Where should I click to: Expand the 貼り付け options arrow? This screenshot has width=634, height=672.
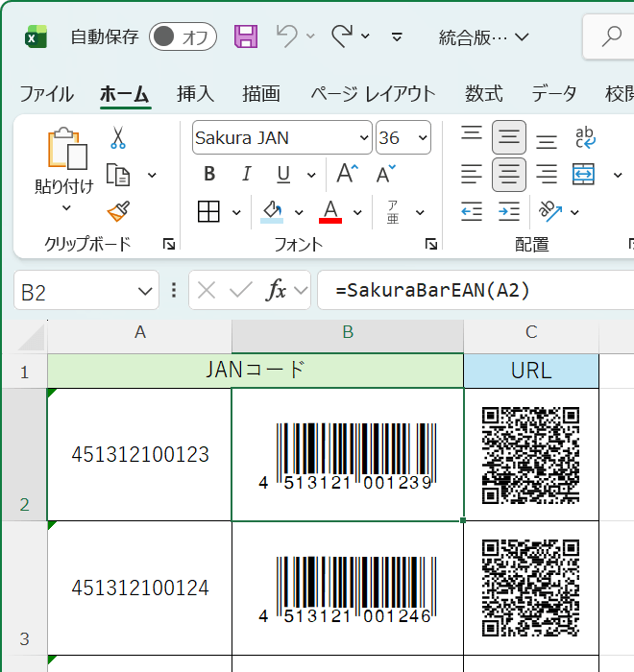(x=66, y=208)
